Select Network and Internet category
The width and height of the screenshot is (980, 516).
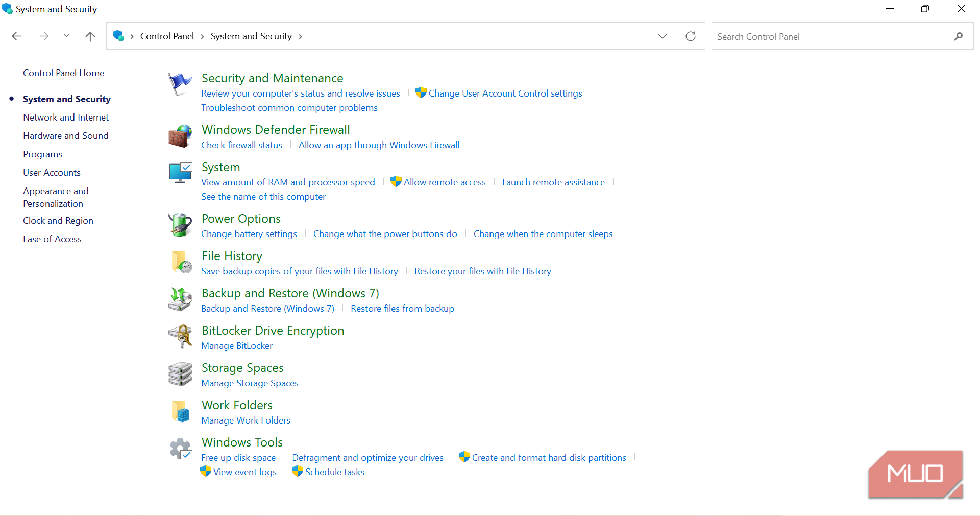click(66, 118)
